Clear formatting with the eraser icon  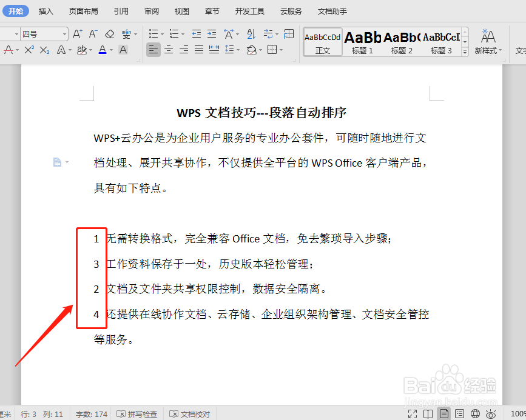110,34
